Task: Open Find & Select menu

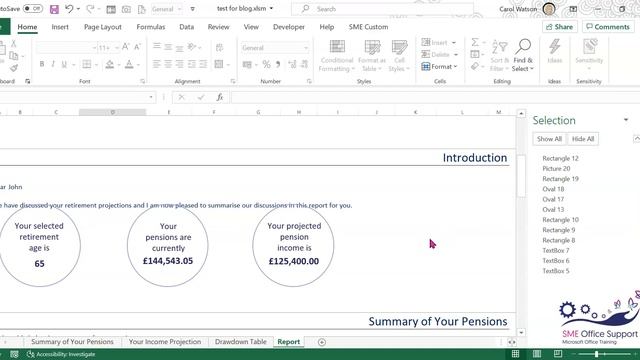Action: point(523,56)
